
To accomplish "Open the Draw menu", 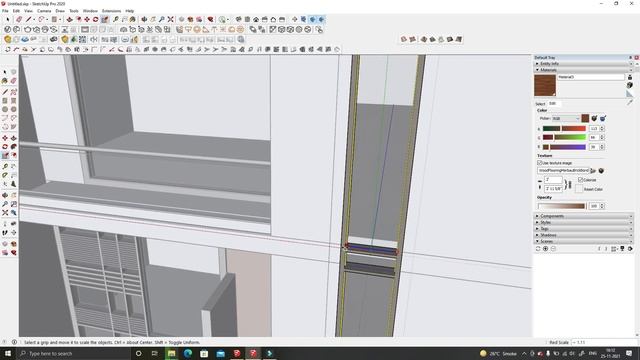I will click(x=60, y=11).
